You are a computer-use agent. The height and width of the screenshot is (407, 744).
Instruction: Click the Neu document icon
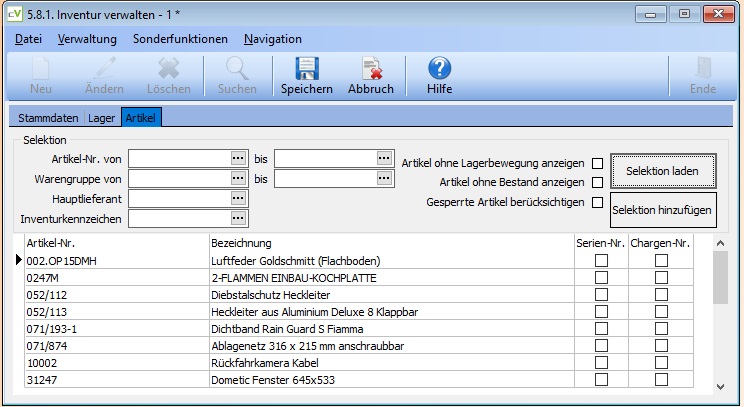[x=40, y=69]
